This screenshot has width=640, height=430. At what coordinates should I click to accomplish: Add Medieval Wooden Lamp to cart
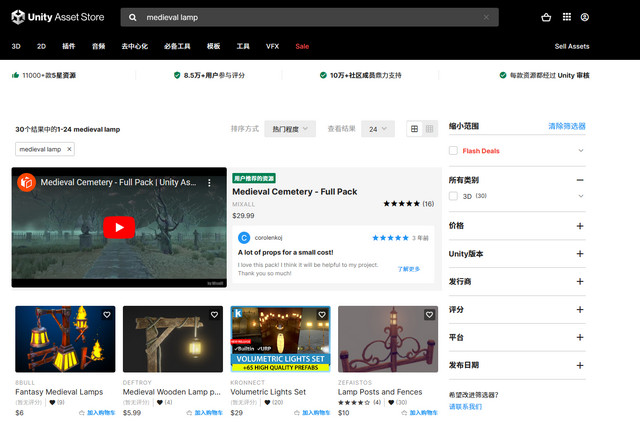point(204,413)
